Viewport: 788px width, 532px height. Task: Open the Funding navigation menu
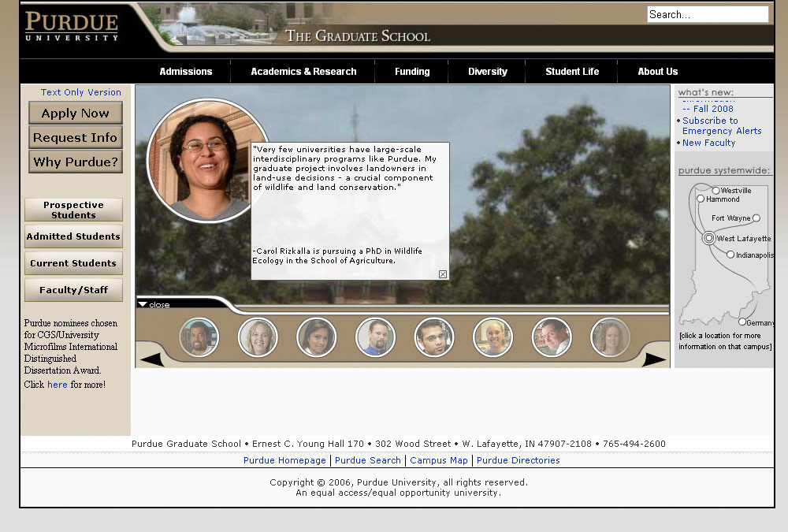pyautogui.click(x=412, y=72)
